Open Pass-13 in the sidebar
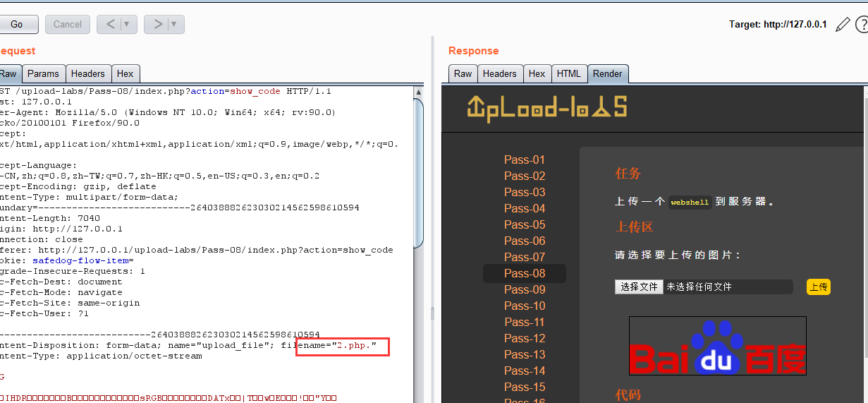This screenshot has width=868, height=403. click(525, 354)
